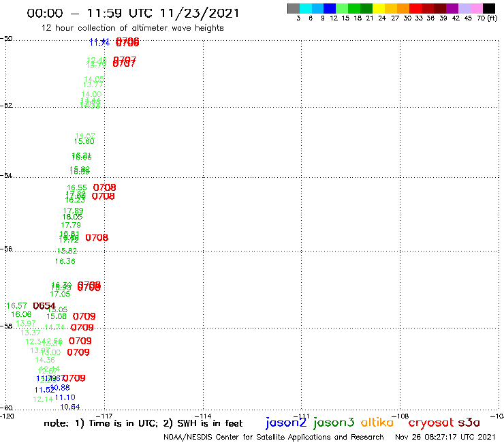Click the '24' label under the color scale

pyautogui.click(x=382, y=18)
